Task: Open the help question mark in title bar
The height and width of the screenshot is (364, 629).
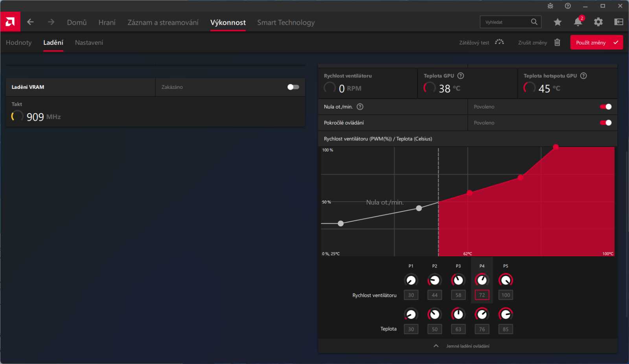Action: (x=568, y=6)
